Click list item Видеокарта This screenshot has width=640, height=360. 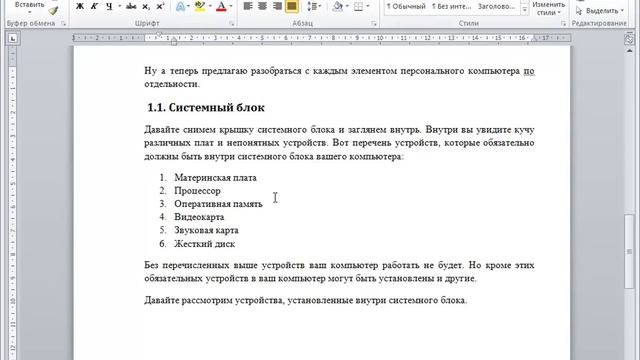click(x=199, y=217)
